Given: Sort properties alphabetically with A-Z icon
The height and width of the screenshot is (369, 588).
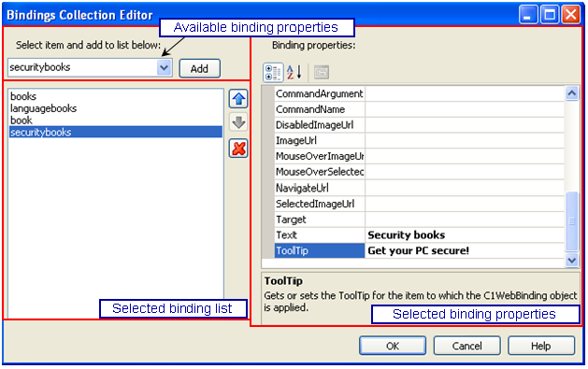Looking at the screenshot, I should 294,72.
